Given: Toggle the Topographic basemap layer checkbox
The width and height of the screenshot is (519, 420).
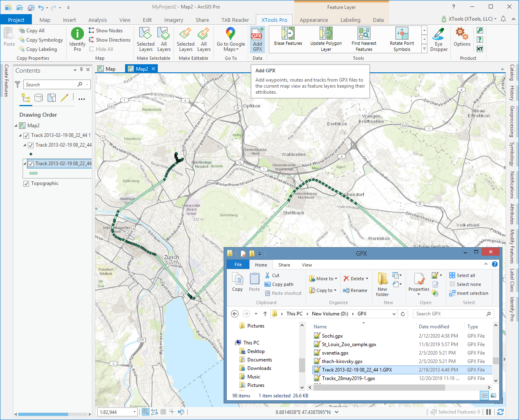Looking at the screenshot, I should (x=26, y=183).
